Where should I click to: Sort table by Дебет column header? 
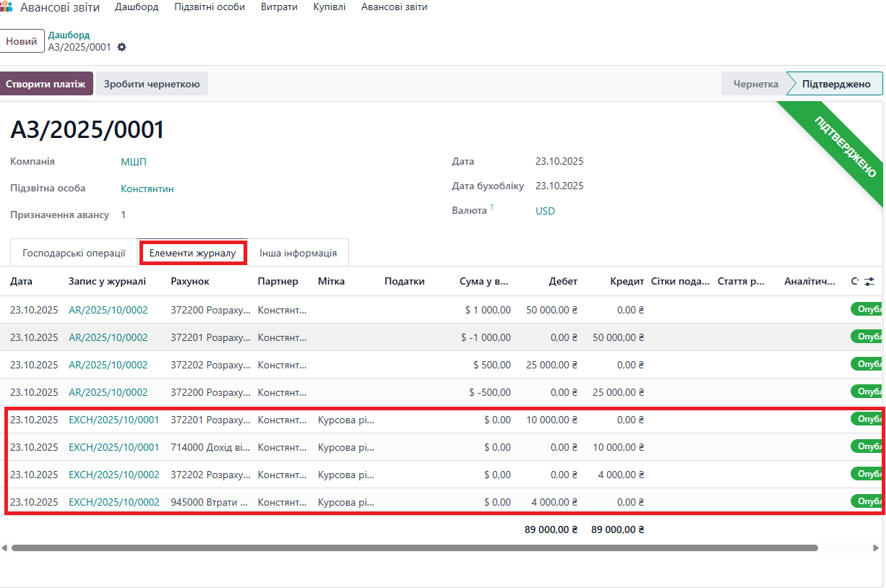point(563,282)
